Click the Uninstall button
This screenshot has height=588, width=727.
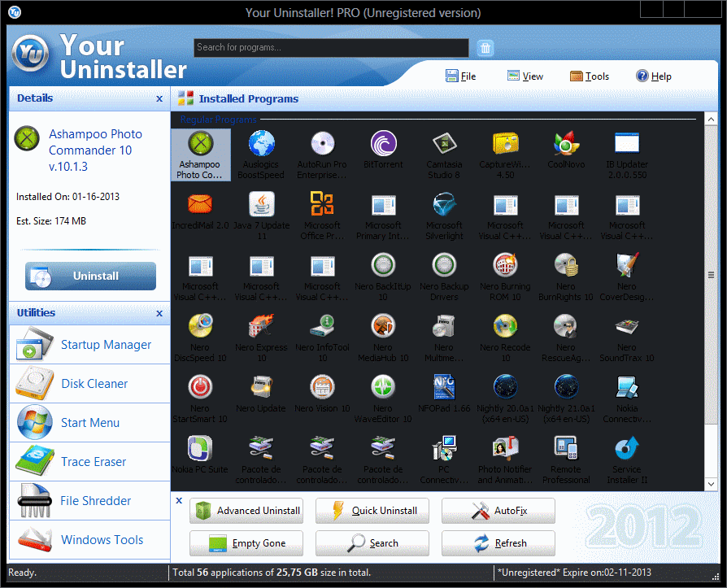pos(90,276)
